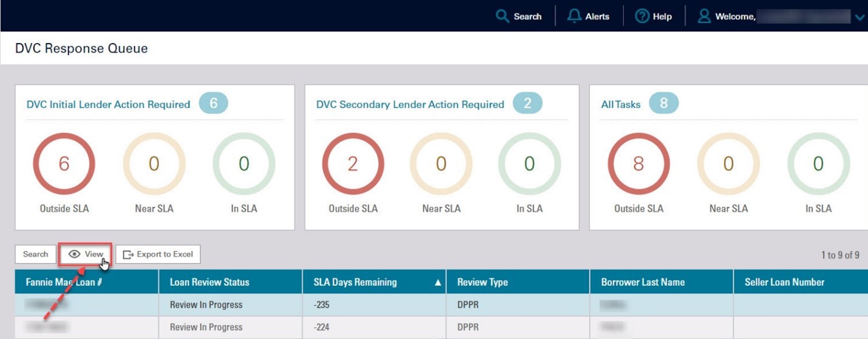The image size is (868, 339).
Task: Select Outside SLA circle showing 8
Action: (x=639, y=164)
